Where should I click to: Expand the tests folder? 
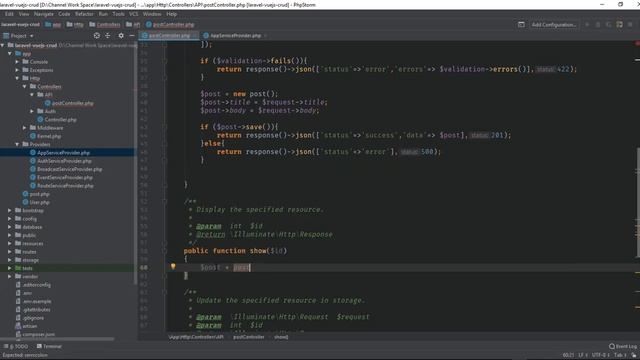coord(10,268)
